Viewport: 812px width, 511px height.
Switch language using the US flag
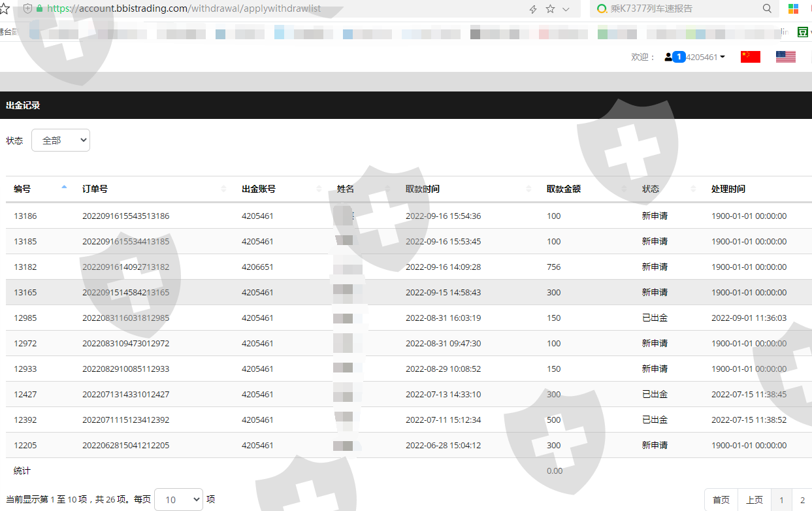coord(785,57)
